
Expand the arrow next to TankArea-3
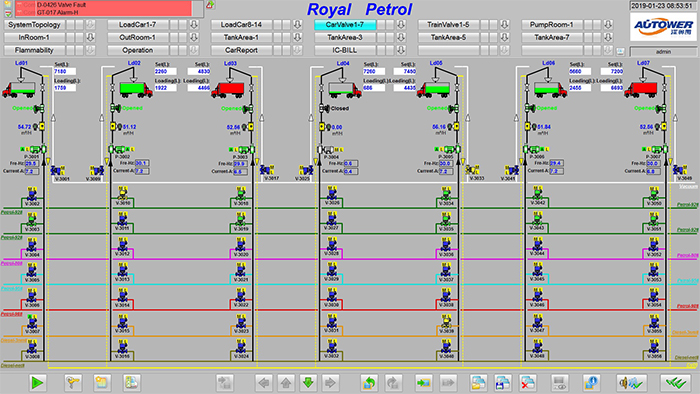(401, 37)
